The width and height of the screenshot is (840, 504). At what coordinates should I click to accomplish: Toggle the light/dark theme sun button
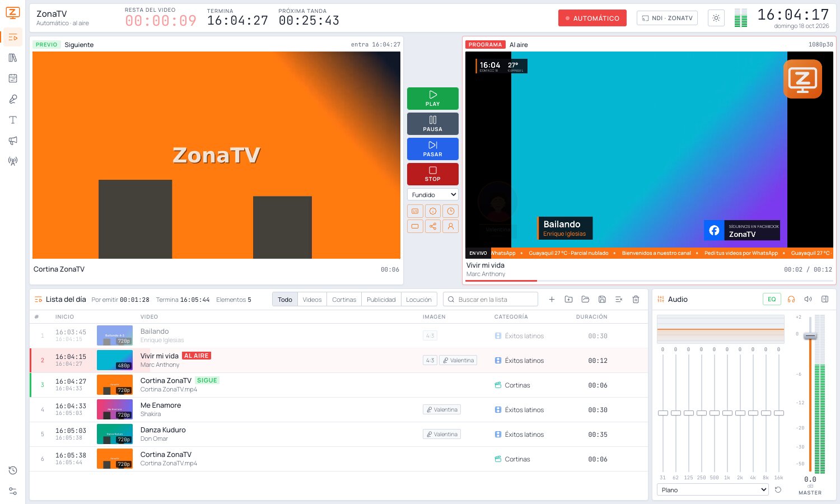716,18
